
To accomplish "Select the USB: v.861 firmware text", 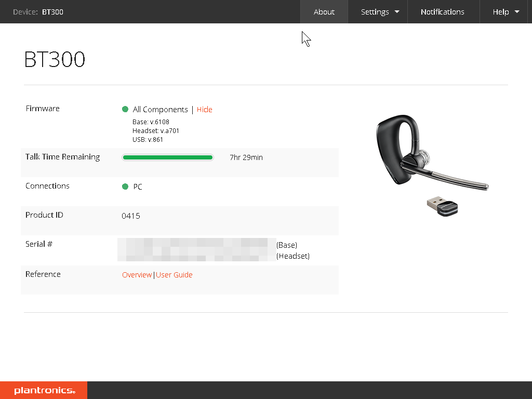I will [x=148, y=139].
